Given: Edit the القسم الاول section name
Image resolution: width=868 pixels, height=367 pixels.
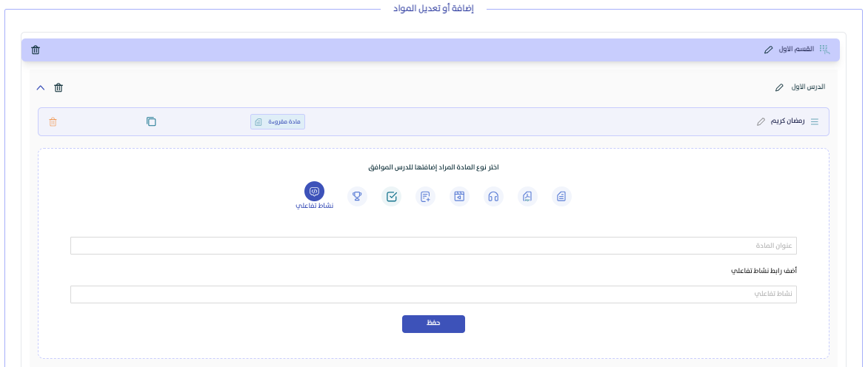Looking at the screenshot, I should [768, 50].
